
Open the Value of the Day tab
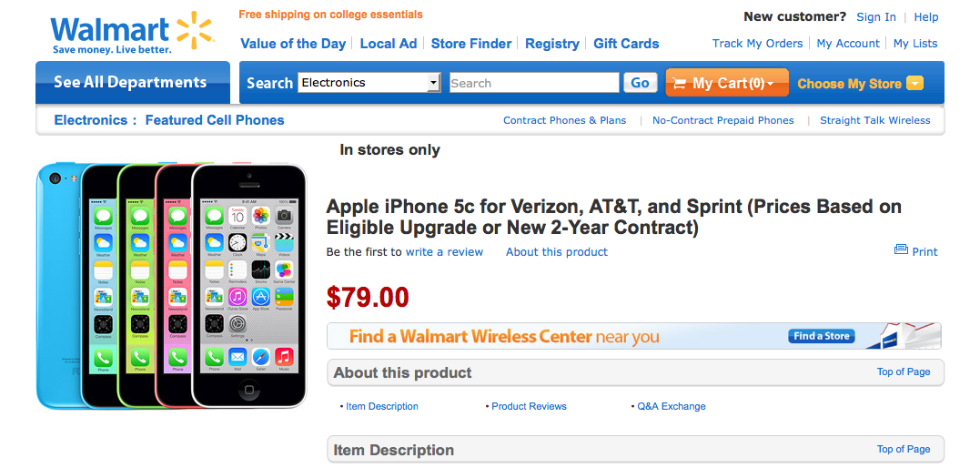[x=293, y=44]
